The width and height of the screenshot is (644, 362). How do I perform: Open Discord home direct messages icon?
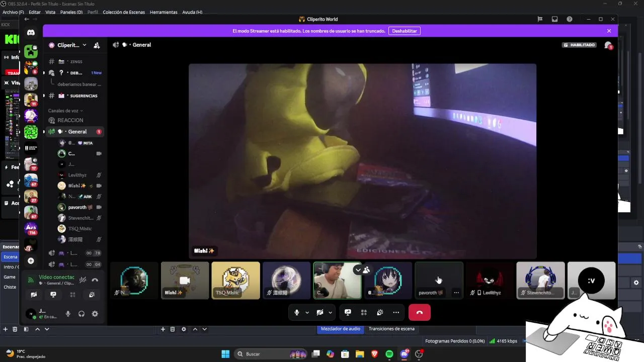pos(31,33)
